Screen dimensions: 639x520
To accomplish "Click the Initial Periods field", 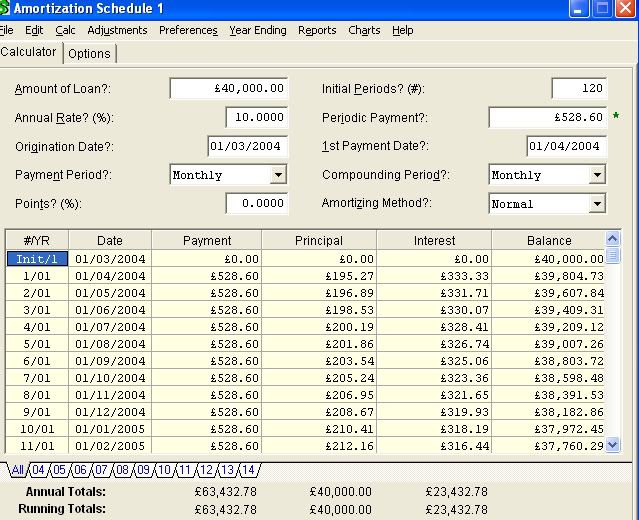I will coord(579,88).
